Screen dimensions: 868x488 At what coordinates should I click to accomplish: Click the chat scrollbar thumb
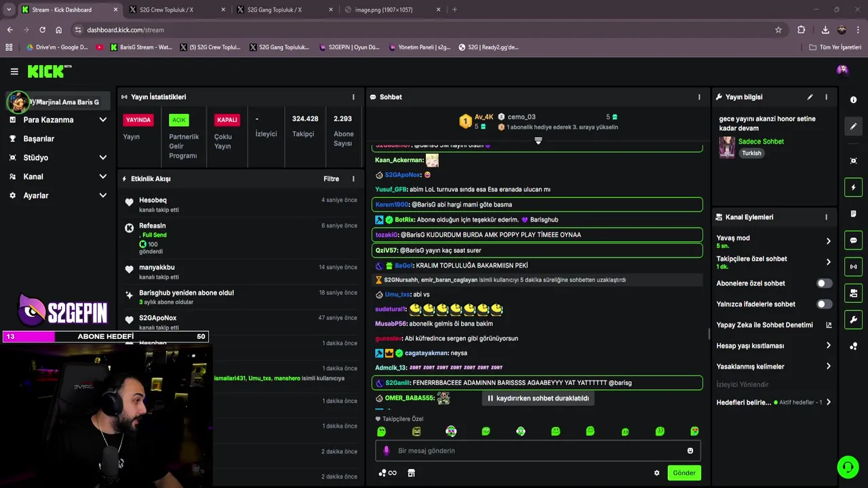point(709,334)
